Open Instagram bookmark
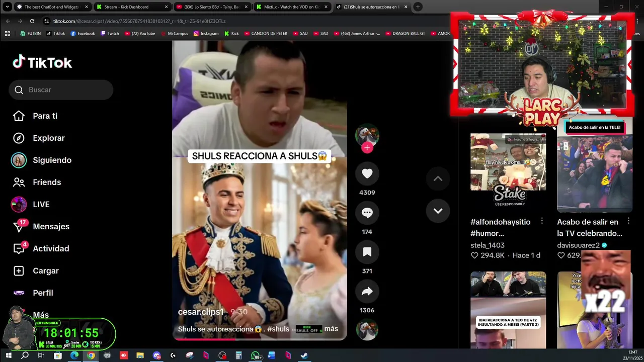This screenshot has height=362, width=644. point(206,34)
